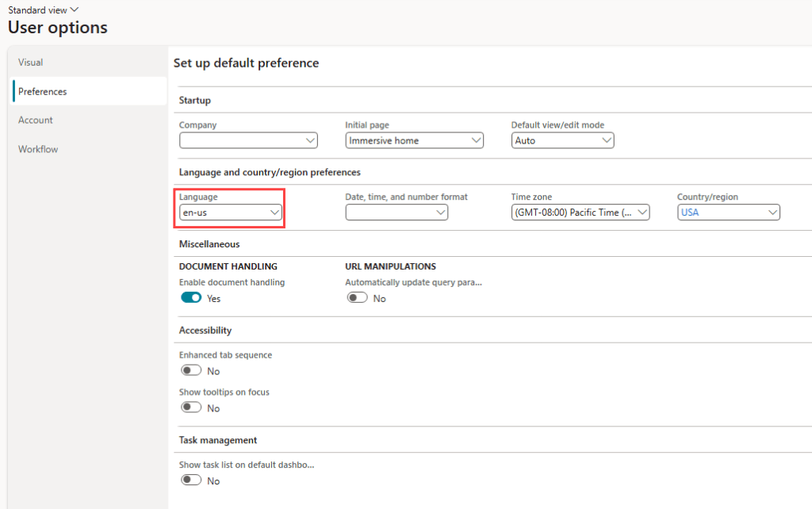Open the Standard view chevron menu
The height and width of the screenshot is (509, 812).
74,10
